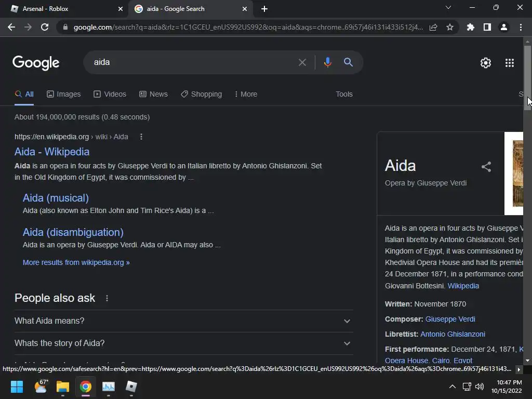The height and width of the screenshot is (399, 532).
Task: Toggle Chrome side panel icon
Action: [x=487, y=27]
